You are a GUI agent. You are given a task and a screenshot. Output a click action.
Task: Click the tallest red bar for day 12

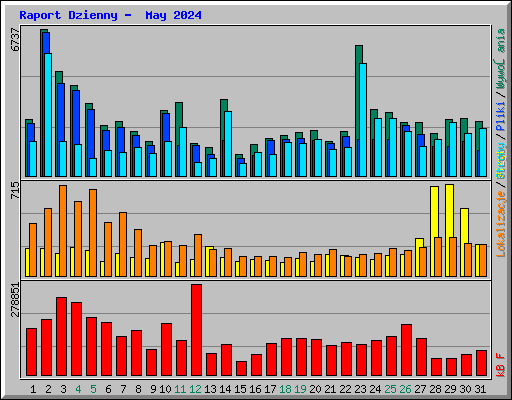coord(196,330)
